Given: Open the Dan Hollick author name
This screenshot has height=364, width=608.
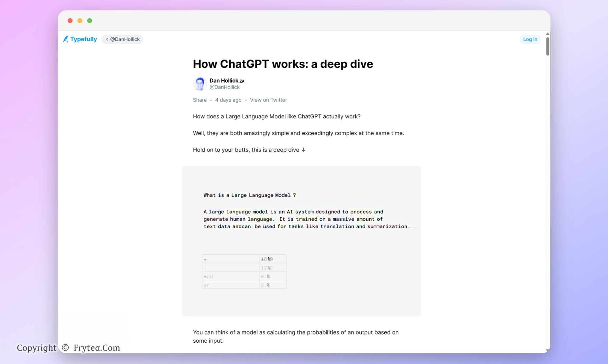Looking at the screenshot, I should click(224, 81).
